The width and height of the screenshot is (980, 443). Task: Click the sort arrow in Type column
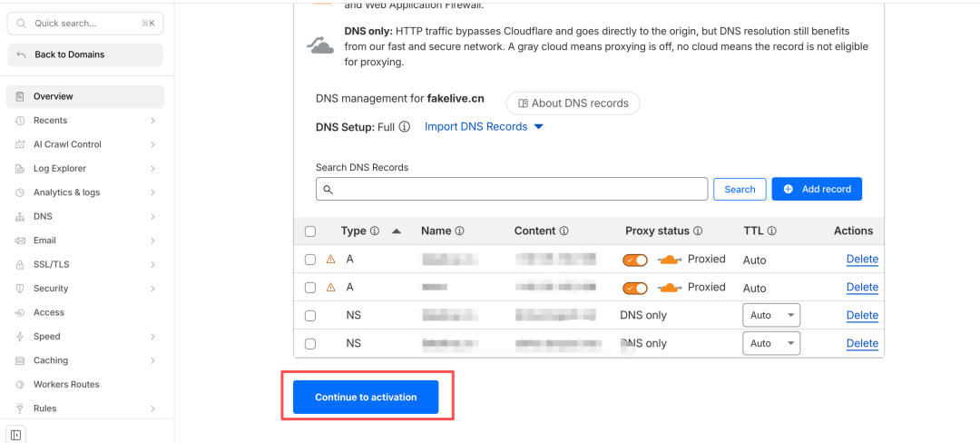(397, 231)
